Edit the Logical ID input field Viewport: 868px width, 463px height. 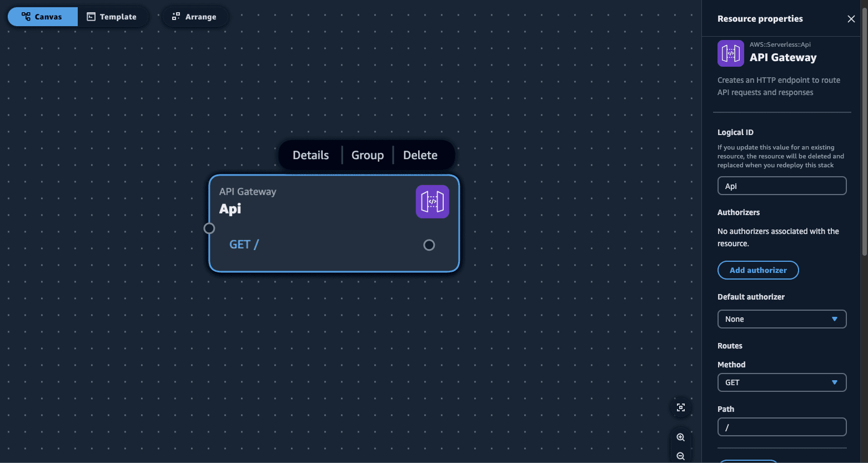[x=782, y=186]
